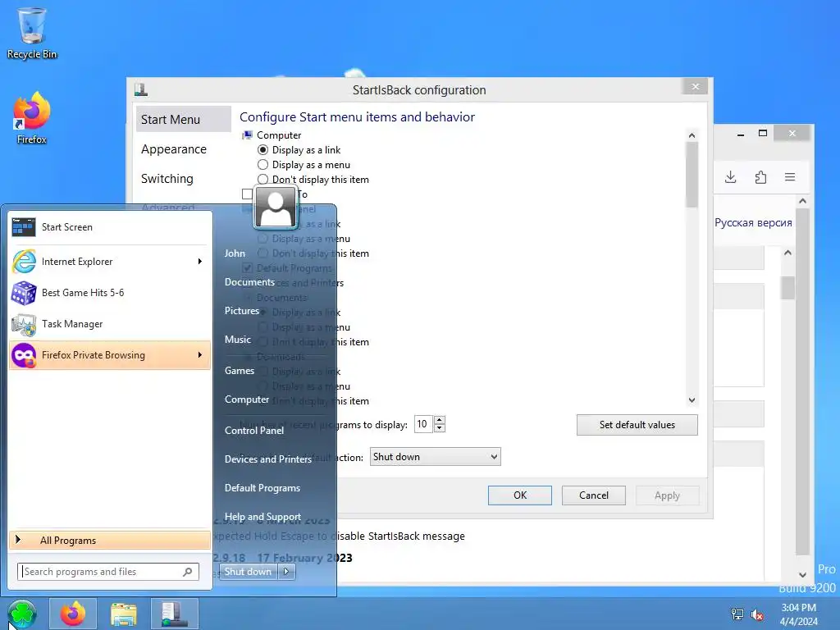This screenshot has width=840, height=630.
Task: Open the Recycle Bin desktop icon
Action: 32,32
